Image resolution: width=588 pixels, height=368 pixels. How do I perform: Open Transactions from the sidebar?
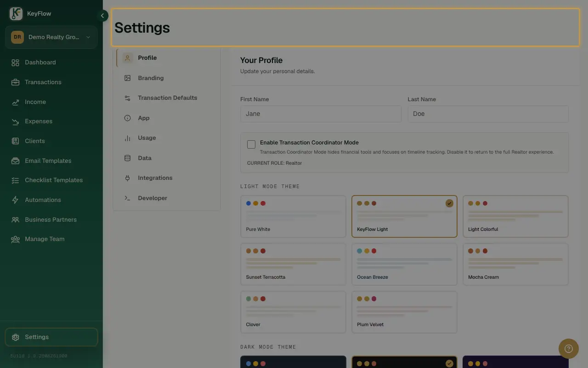[x=51, y=82]
